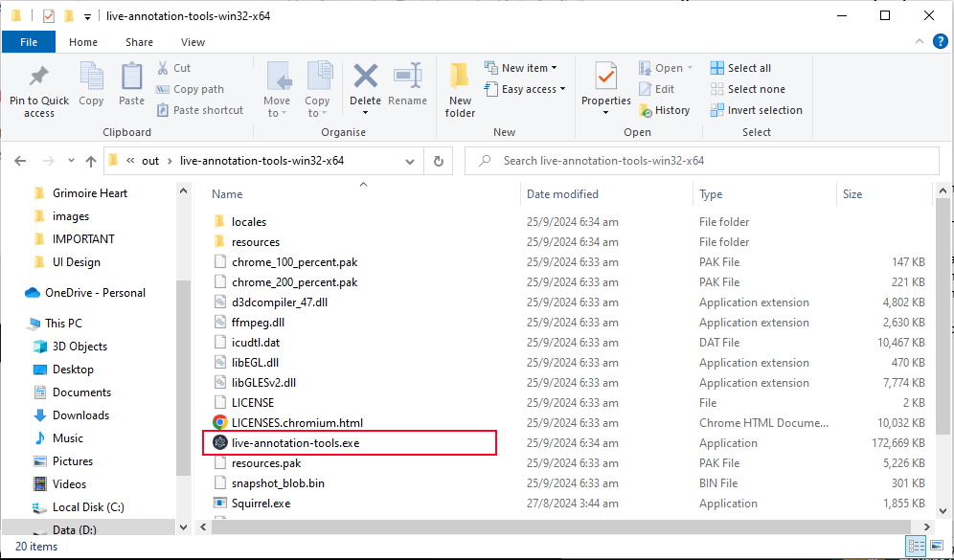954x560 pixels.
Task: Open file History from ribbon
Action: click(665, 110)
